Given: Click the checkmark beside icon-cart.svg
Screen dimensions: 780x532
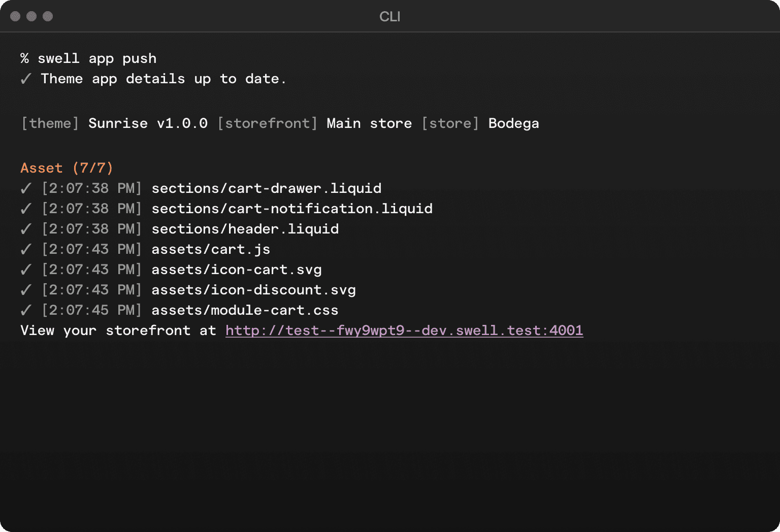Looking at the screenshot, I should (26, 270).
